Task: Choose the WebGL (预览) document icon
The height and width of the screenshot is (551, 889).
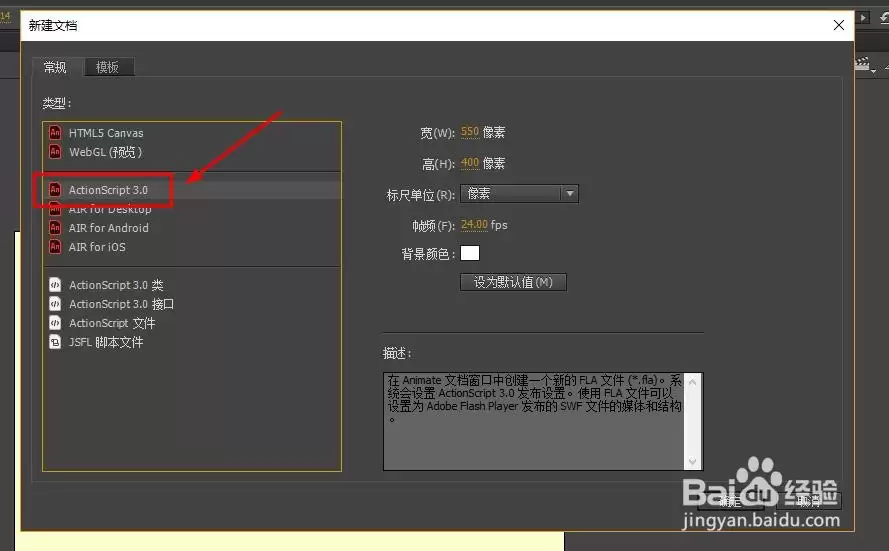Action: pyautogui.click(x=55, y=152)
